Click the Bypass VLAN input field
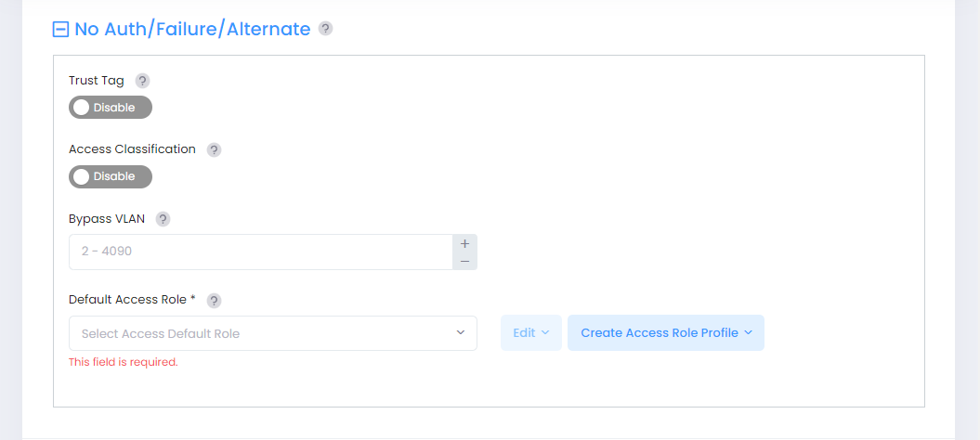This screenshot has height=440, width=980. [x=260, y=252]
